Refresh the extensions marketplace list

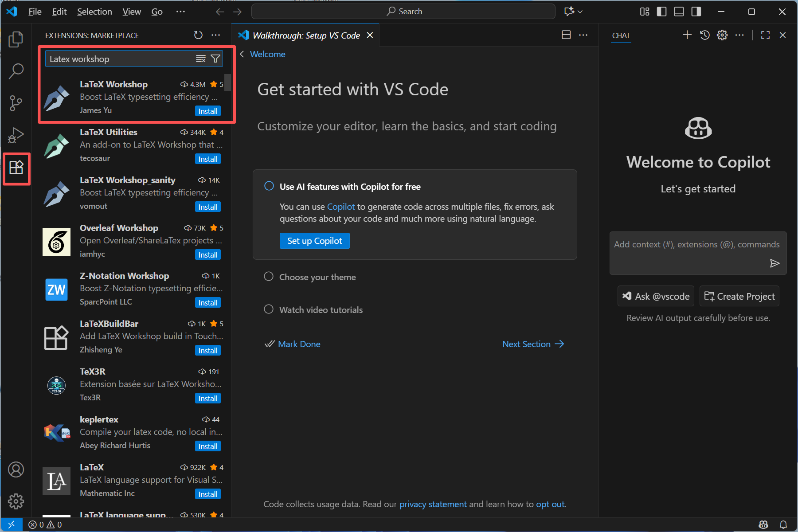[198, 35]
